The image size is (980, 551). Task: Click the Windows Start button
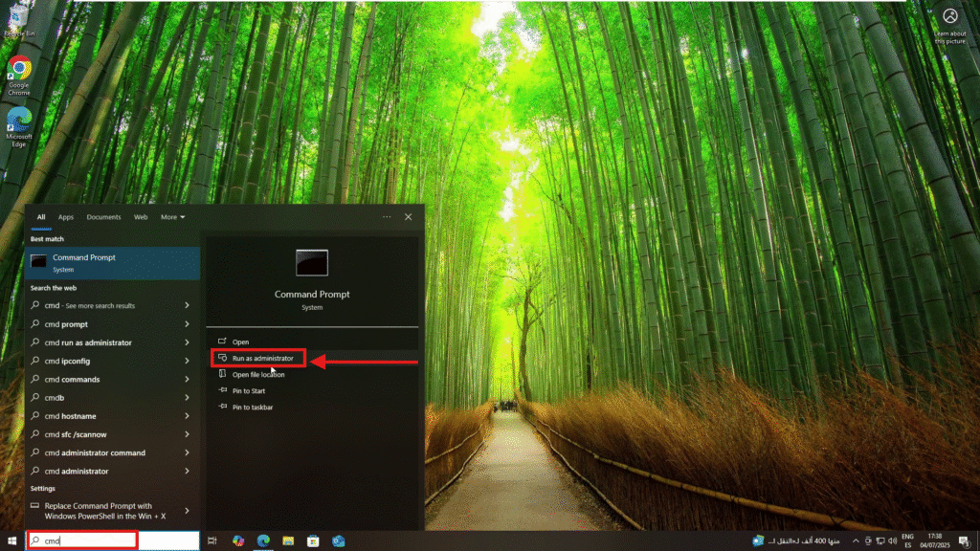[11, 541]
